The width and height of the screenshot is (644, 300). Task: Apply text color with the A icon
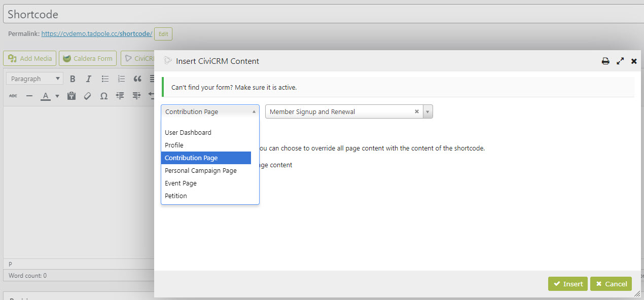[x=45, y=96]
